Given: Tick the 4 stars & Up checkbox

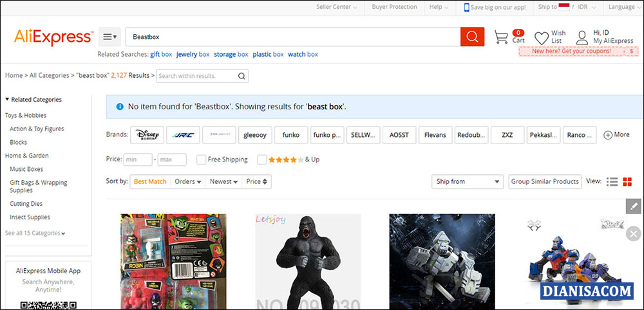Looking at the screenshot, I should [261, 160].
